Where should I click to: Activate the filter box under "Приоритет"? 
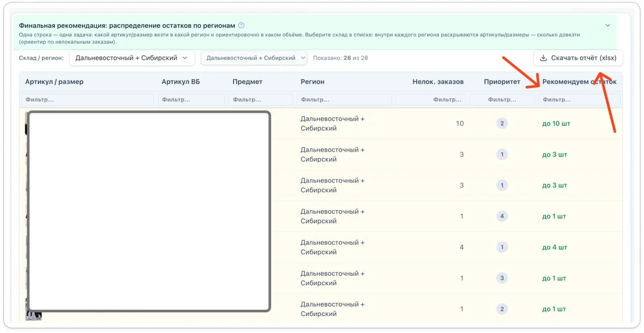502,100
